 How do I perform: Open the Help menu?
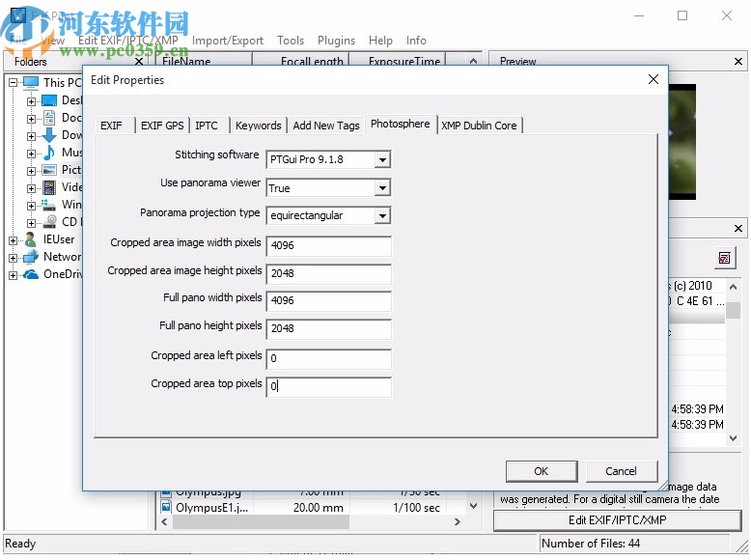[x=380, y=41]
